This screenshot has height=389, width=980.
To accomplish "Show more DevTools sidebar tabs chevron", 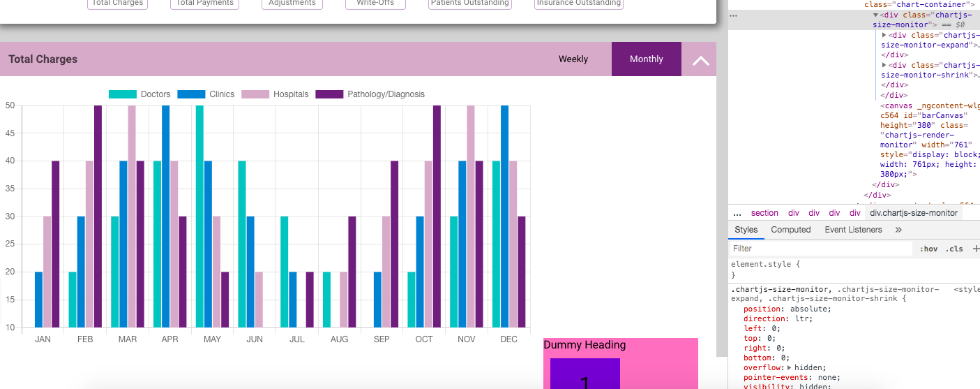I will point(898,230).
